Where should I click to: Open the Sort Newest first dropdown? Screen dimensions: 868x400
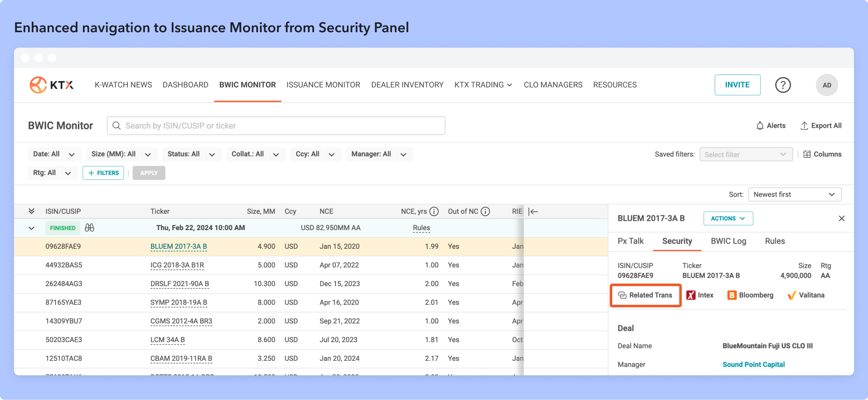point(795,195)
